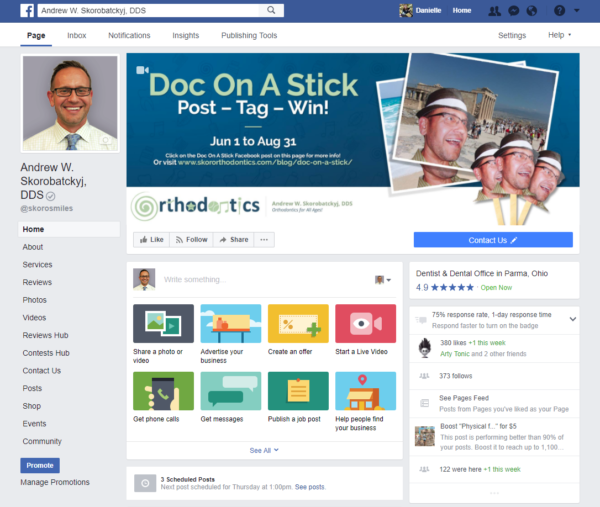Image resolution: width=600 pixels, height=507 pixels.
Task: Choose the Create an offer tile
Action: [298, 330]
